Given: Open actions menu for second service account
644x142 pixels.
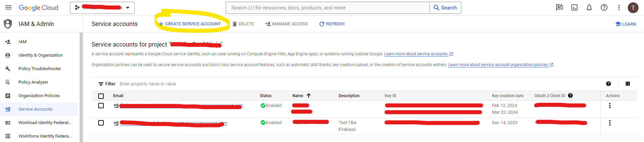Looking at the screenshot, I should pos(610,123).
